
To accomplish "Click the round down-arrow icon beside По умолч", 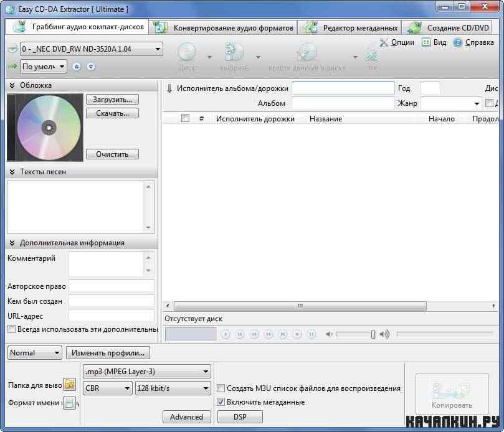I will click(91, 67).
